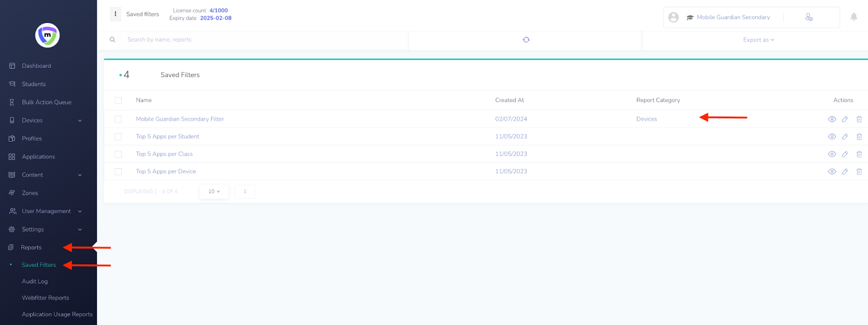Check the Top 5 Apps per Student row
The height and width of the screenshot is (325, 868).
[118, 137]
